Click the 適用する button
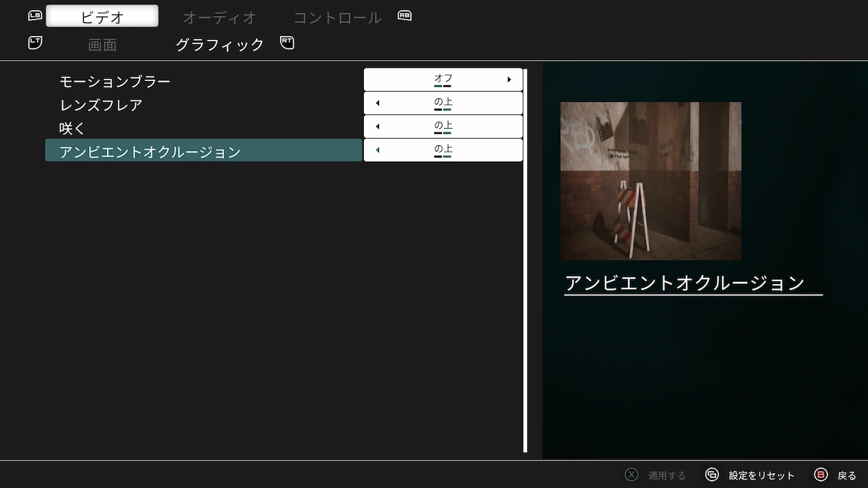The width and height of the screenshot is (868, 488). point(655,475)
